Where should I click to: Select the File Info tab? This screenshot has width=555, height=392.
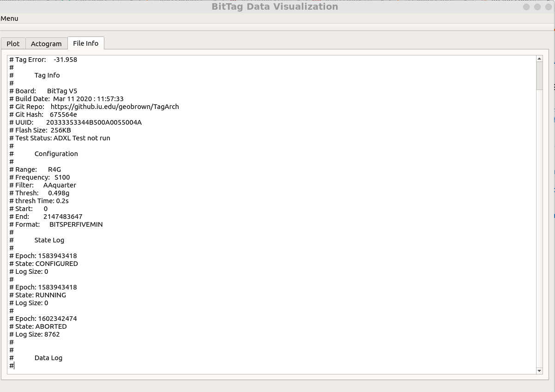pyautogui.click(x=86, y=43)
